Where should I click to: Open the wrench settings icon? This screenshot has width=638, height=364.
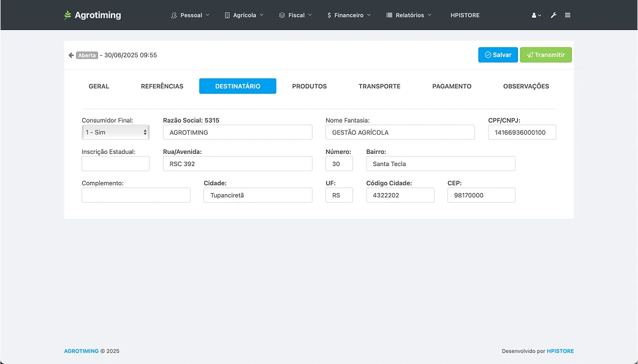pyautogui.click(x=553, y=15)
